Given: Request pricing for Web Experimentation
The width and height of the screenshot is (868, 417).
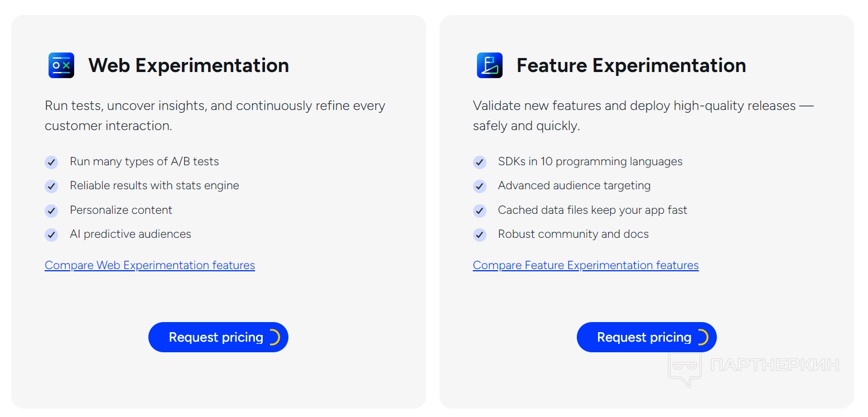Looking at the screenshot, I should 218,337.
